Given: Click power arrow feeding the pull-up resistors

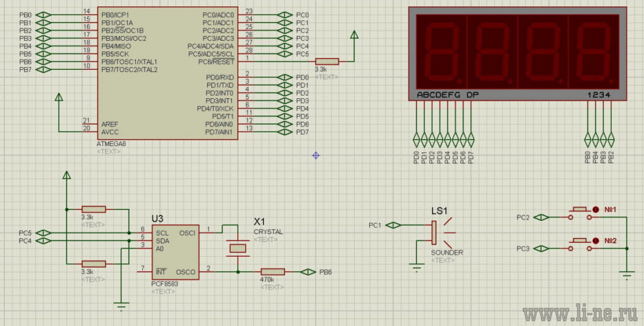Looking at the screenshot, I should tap(67, 175).
